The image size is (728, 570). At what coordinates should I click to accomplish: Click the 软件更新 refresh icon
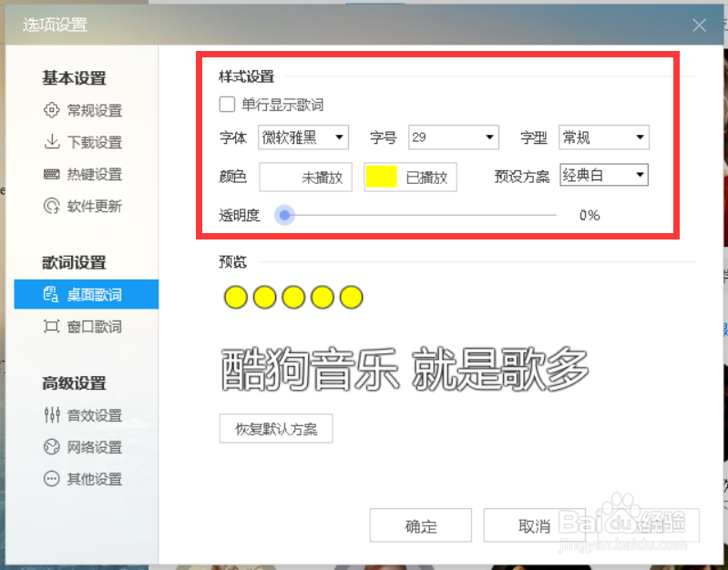[52, 206]
